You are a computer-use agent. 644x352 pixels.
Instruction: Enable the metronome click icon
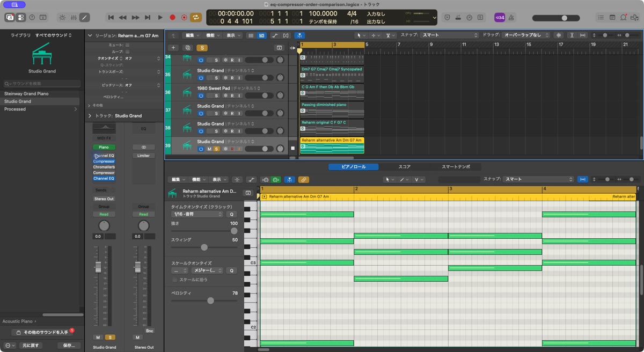511,17
